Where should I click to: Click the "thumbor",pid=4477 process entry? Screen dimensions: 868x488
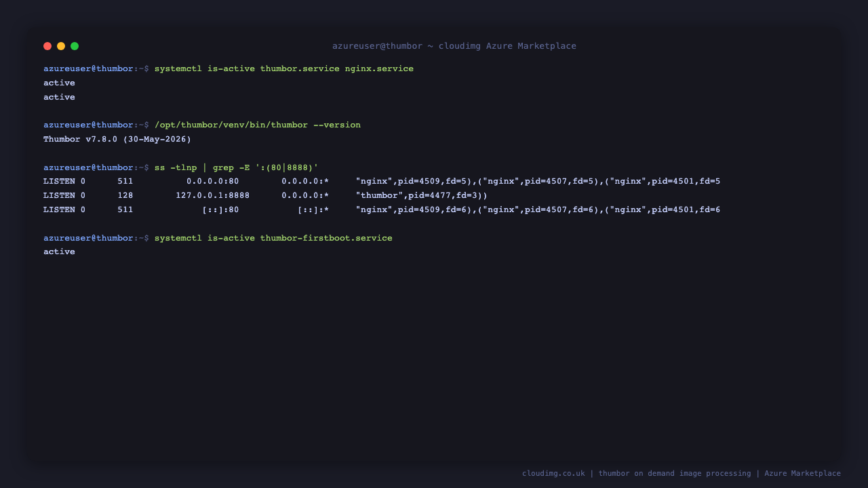pyautogui.click(x=421, y=196)
